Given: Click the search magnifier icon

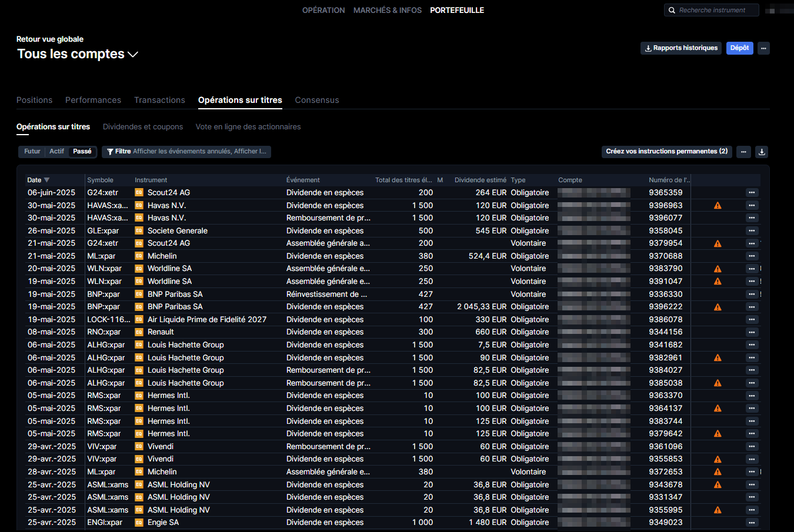Looking at the screenshot, I should click(672, 10).
